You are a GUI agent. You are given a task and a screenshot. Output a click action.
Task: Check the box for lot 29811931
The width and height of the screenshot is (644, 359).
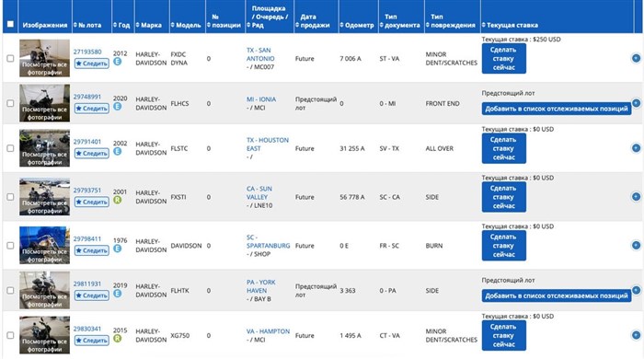coord(11,290)
